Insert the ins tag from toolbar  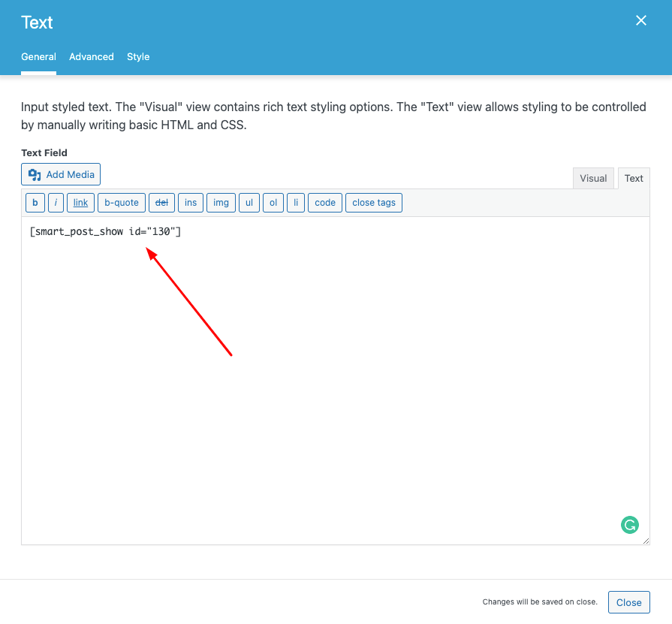191,203
